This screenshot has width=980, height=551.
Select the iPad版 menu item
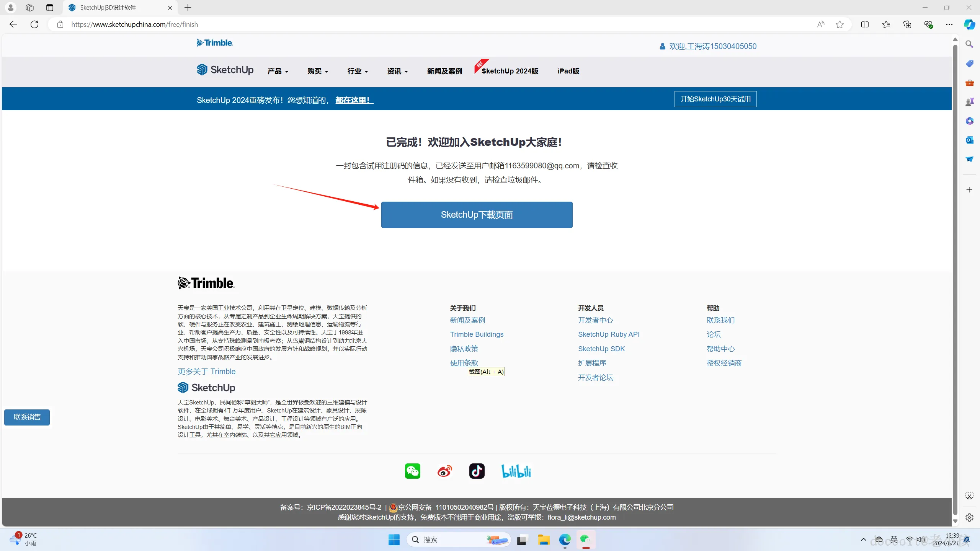pos(568,71)
